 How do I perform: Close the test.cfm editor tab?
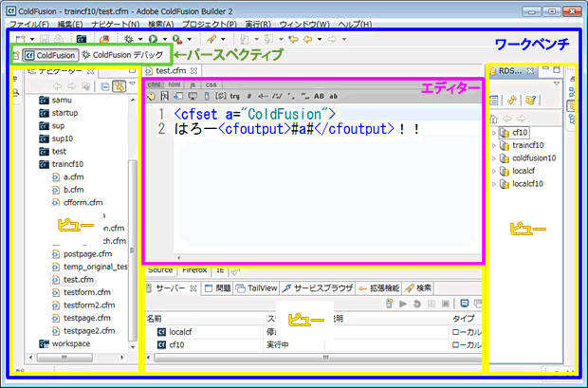coord(193,70)
